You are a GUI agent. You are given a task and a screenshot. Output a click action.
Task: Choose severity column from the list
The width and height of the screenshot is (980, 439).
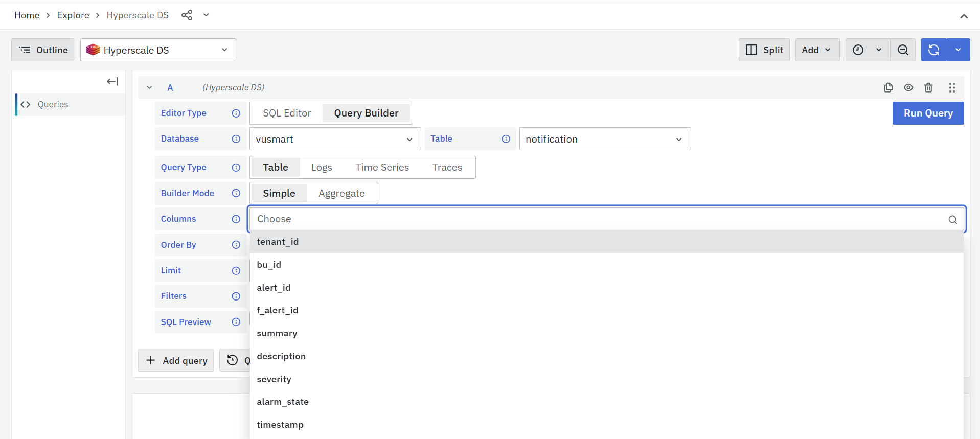click(274, 379)
